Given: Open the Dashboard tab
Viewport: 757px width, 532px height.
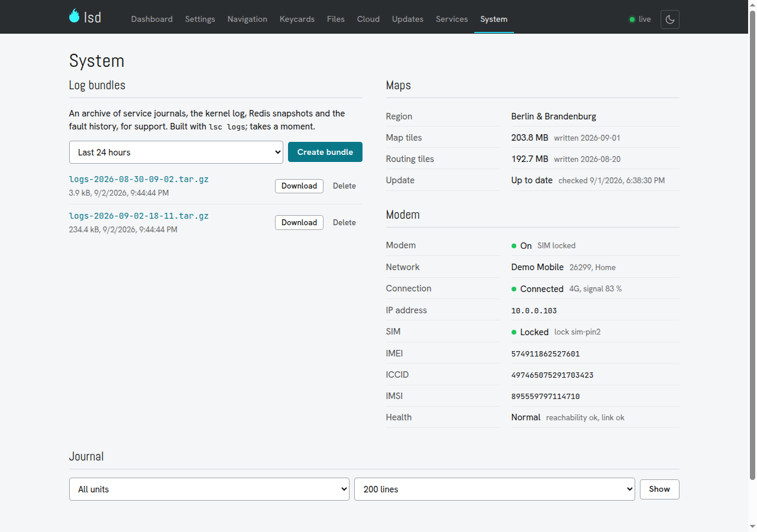Looking at the screenshot, I should tap(152, 19).
